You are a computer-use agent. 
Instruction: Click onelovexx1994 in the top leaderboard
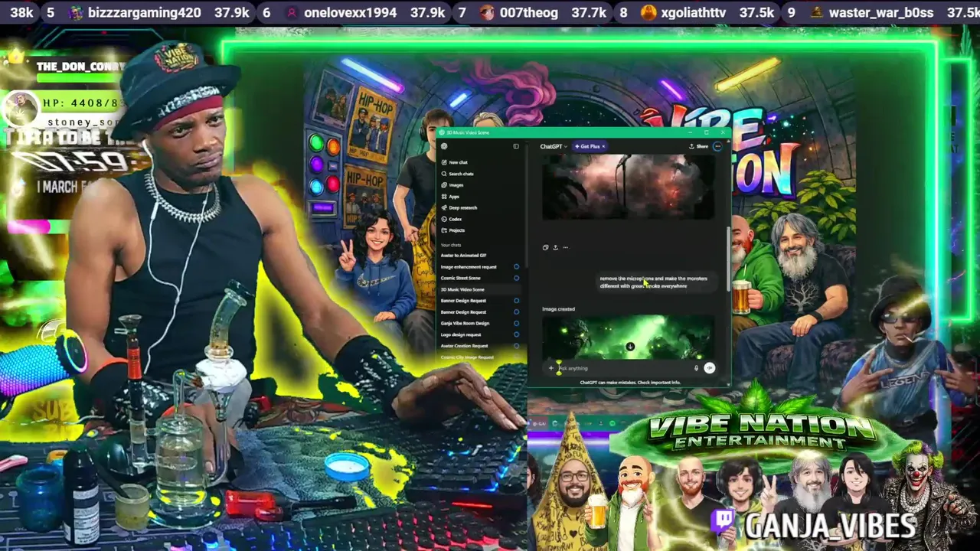351,12
